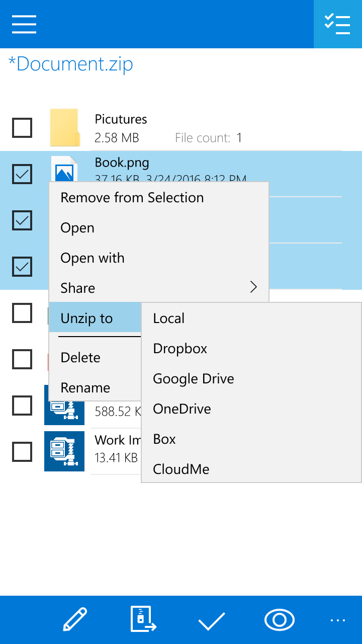This screenshot has height=644, width=362.
Task: Click the Picutures folder icon
Action: coord(64,128)
